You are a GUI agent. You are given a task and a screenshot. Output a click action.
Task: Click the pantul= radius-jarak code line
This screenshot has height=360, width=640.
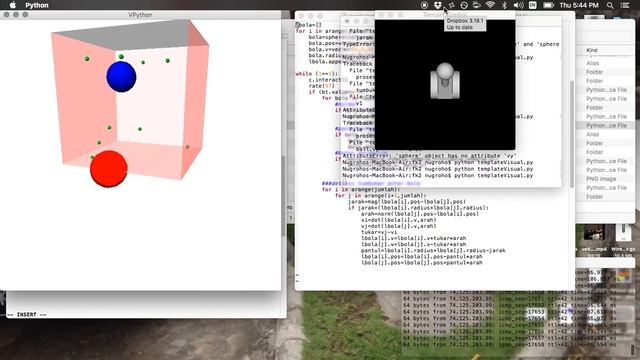point(433,250)
